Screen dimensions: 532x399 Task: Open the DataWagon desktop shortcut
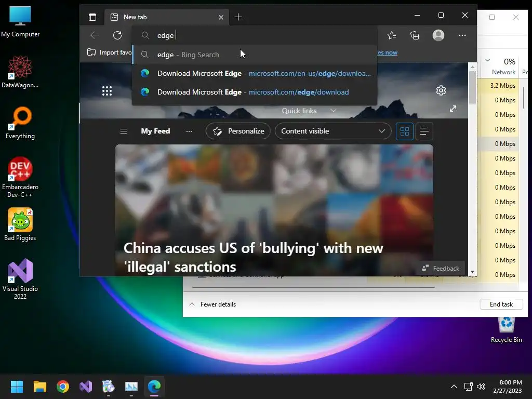pyautogui.click(x=20, y=72)
